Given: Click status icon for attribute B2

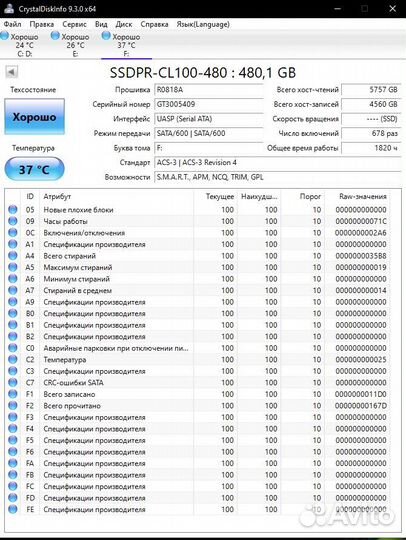Looking at the screenshot, I should tap(13, 336).
